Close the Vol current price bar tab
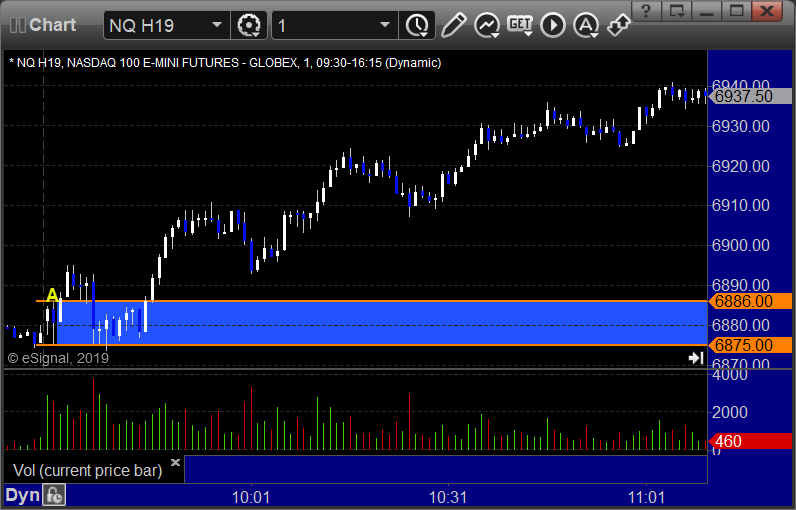The image size is (796, 510). pos(175,462)
